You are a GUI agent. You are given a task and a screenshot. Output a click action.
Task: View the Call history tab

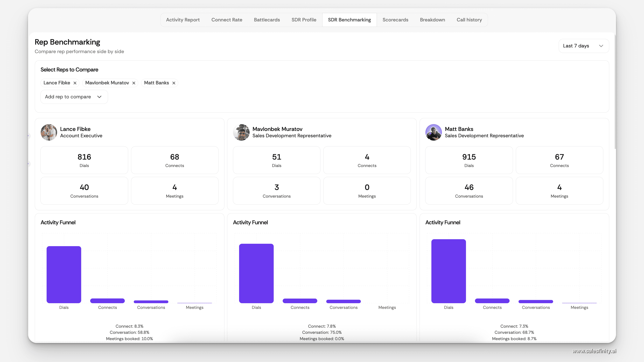click(469, 20)
